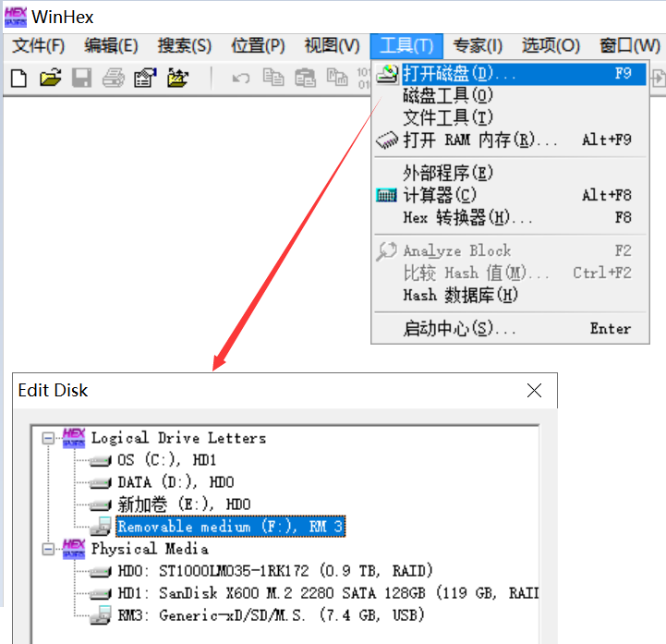Select RM3: Generic-xD/SD/M.S. USB media
Image resolution: width=666 pixels, height=644 pixels.
tap(271, 615)
